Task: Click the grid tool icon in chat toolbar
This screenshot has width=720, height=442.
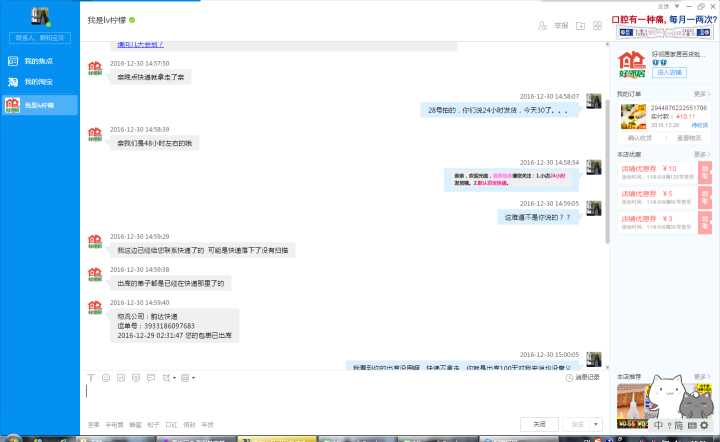Action: pos(185,378)
